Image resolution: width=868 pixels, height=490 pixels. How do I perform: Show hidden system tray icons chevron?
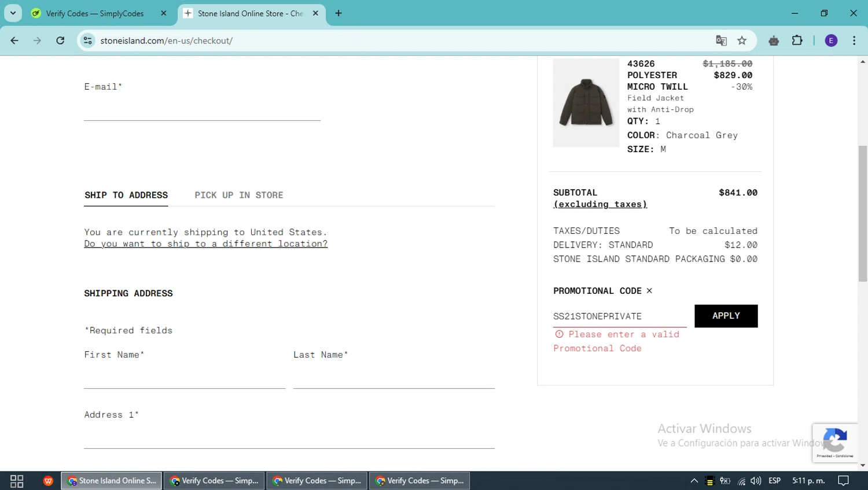(x=694, y=481)
